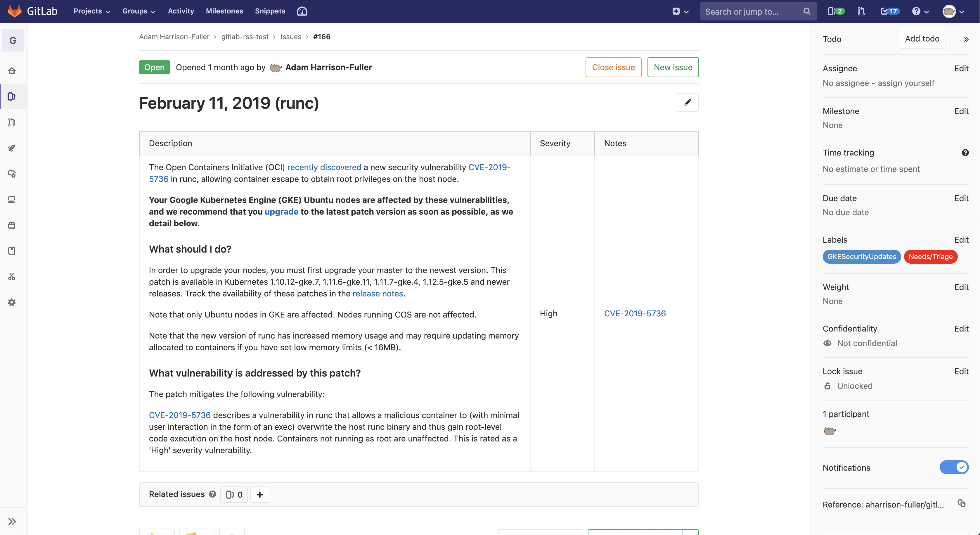This screenshot has width=980, height=535.
Task: Go to Activity in top navigation
Action: point(181,11)
